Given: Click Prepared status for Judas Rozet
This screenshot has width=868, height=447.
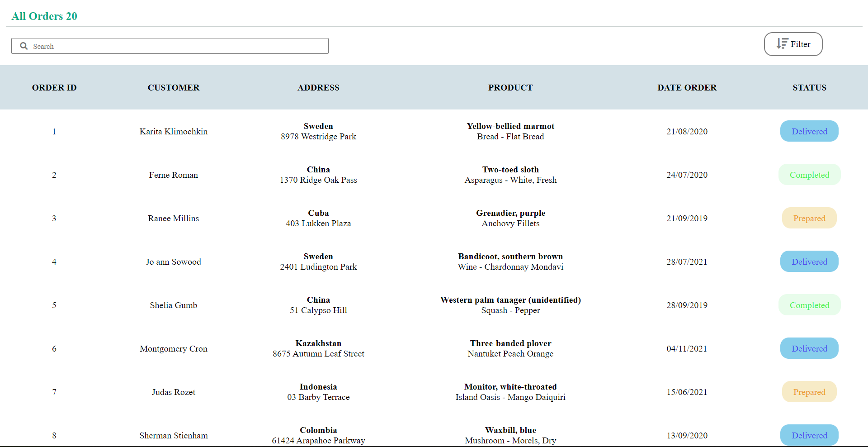Looking at the screenshot, I should (x=809, y=392).
